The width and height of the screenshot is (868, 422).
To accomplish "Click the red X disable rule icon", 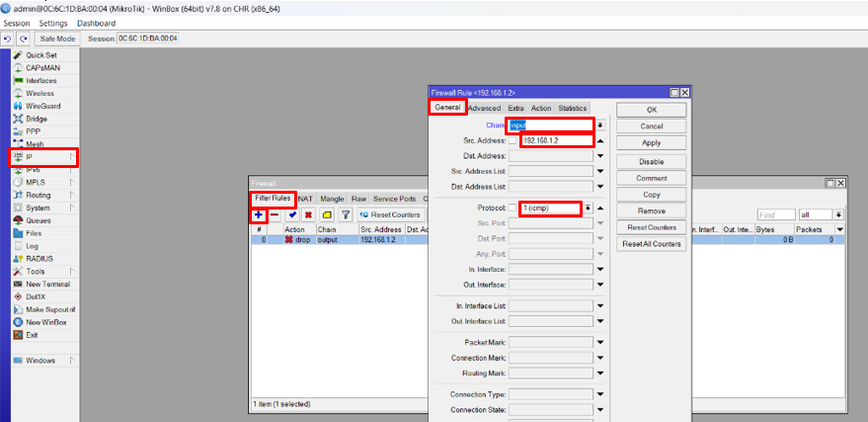I will pos(309,214).
